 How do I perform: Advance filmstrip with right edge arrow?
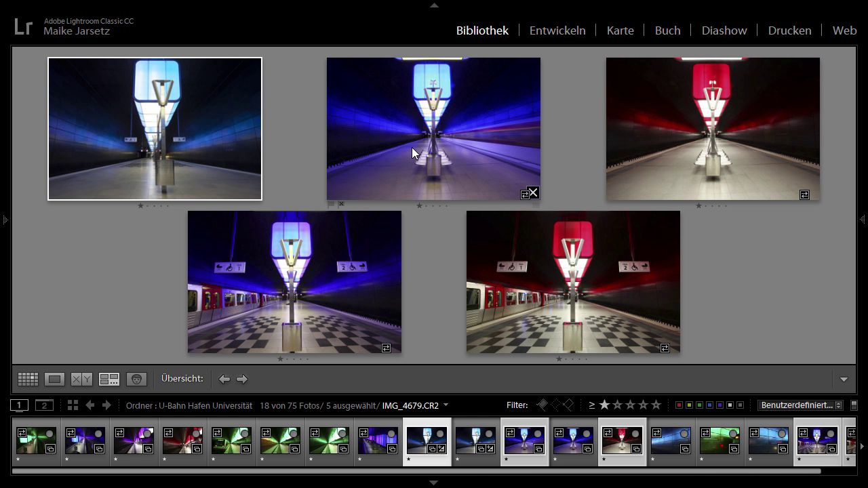tap(862, 446)
